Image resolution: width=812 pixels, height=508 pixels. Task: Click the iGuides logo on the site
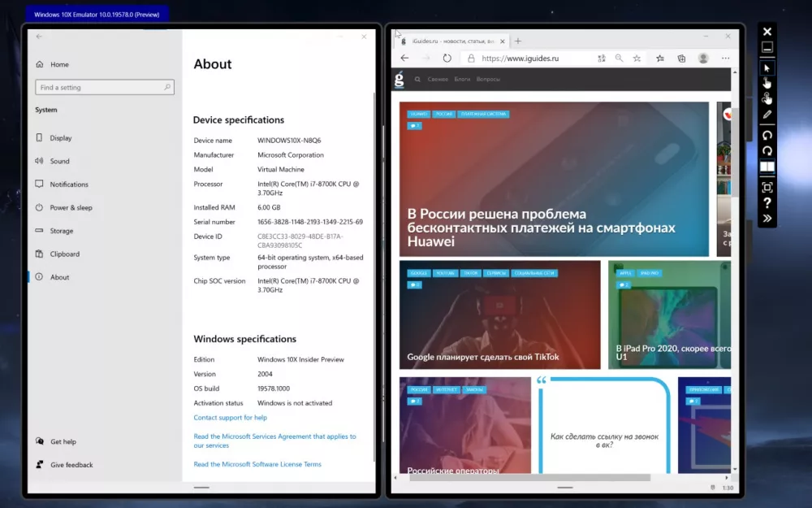[x=399, y=80]
